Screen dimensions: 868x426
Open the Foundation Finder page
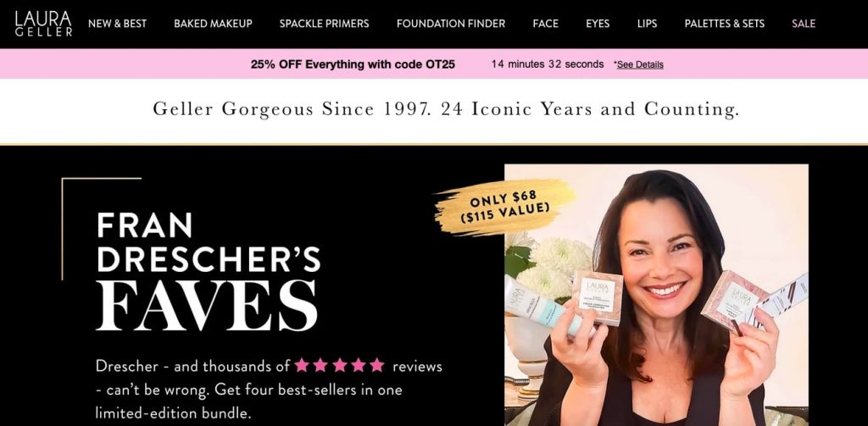(x=451, y=24)
